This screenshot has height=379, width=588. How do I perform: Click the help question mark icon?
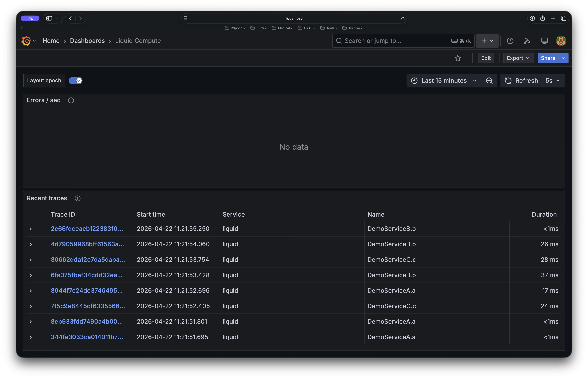(510, 41)
